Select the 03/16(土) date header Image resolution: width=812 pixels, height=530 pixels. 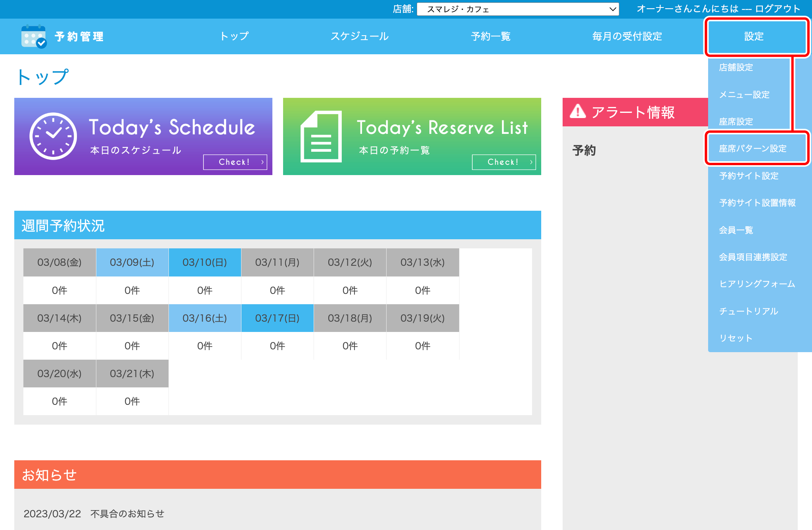[x=205, y=318]
